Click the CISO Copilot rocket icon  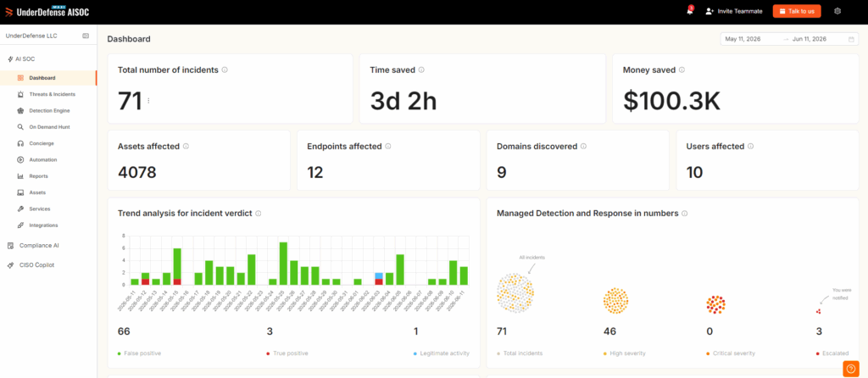tap(10, 265)
